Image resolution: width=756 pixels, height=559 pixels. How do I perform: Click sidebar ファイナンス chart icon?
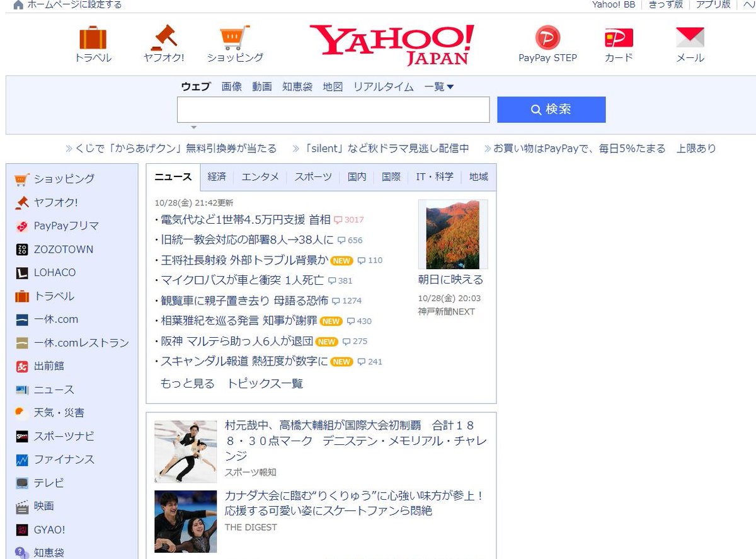click(x=22, y=459)
